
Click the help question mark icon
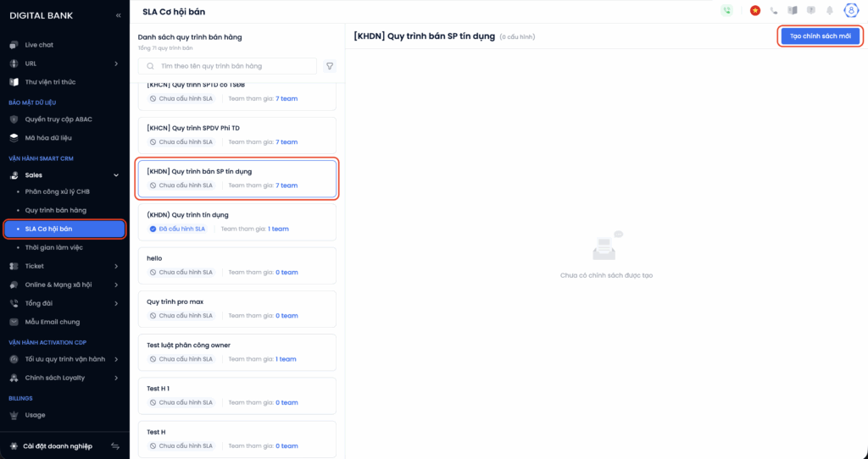click(x=811, y=11)
